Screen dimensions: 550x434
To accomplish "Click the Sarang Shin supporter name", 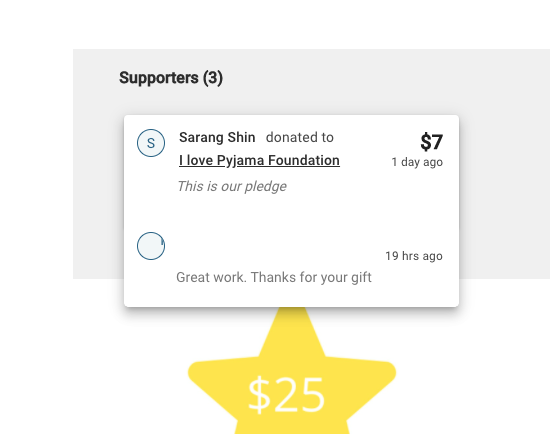I will 217,137.
